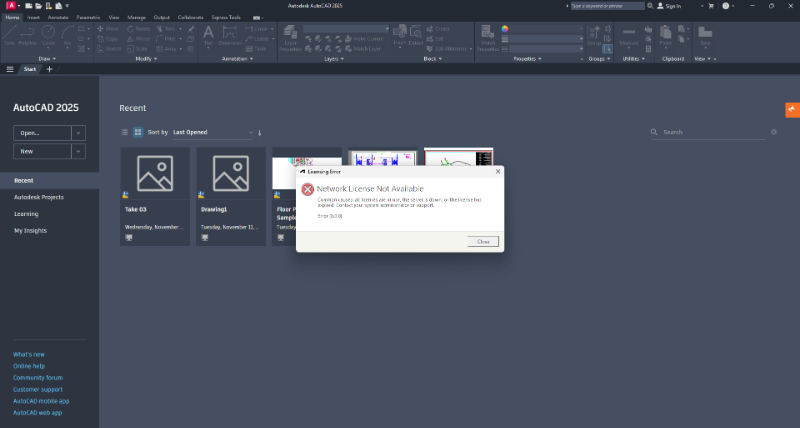Click the orange announcements flag icon
800x428 pixels.
pos(792,110)
